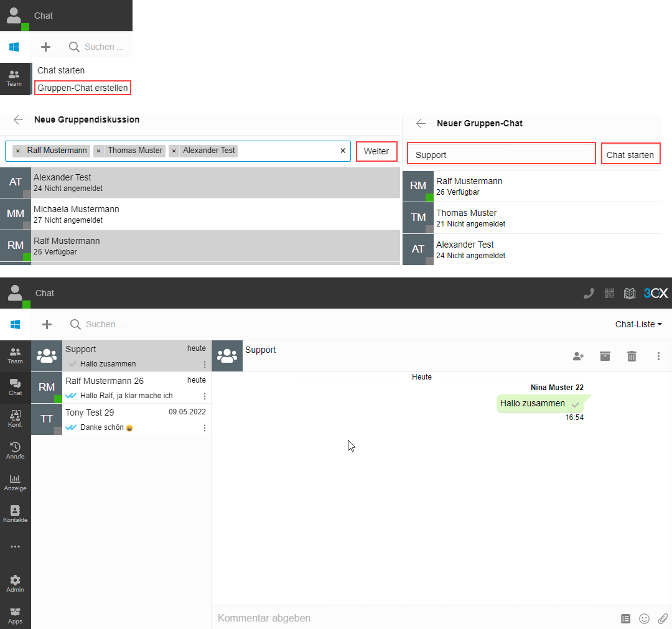Remove Ralf Mustermann tag from the group selection

point(18,151)
